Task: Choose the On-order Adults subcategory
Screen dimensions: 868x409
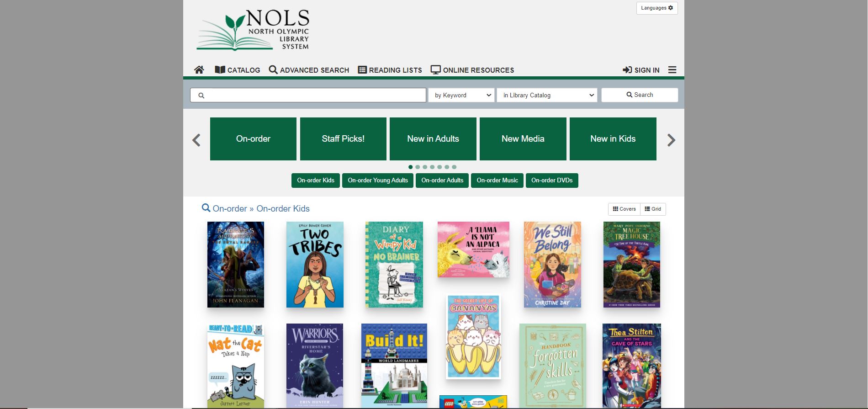Action: pyautogui.click(x=442, y=181)
